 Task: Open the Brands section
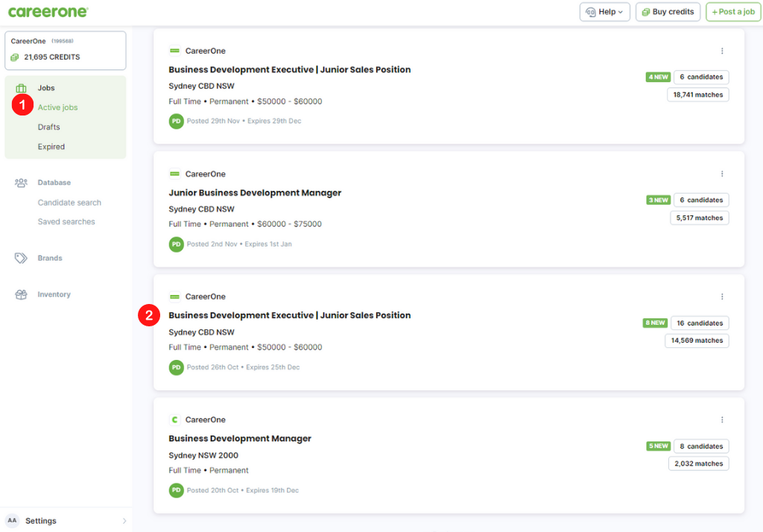(x=50, y=258)
